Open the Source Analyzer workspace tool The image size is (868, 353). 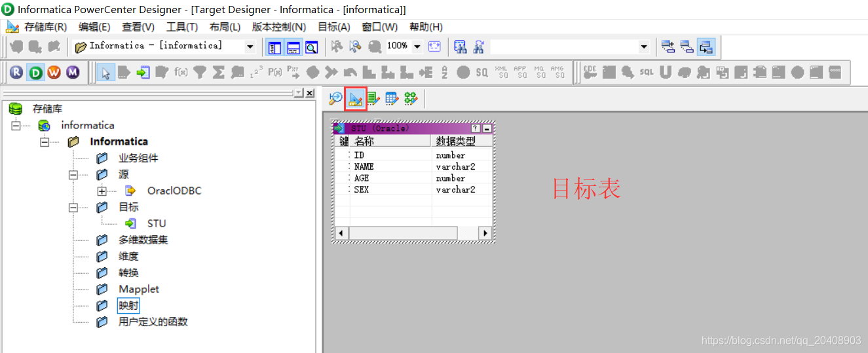(x=335, y=98)
